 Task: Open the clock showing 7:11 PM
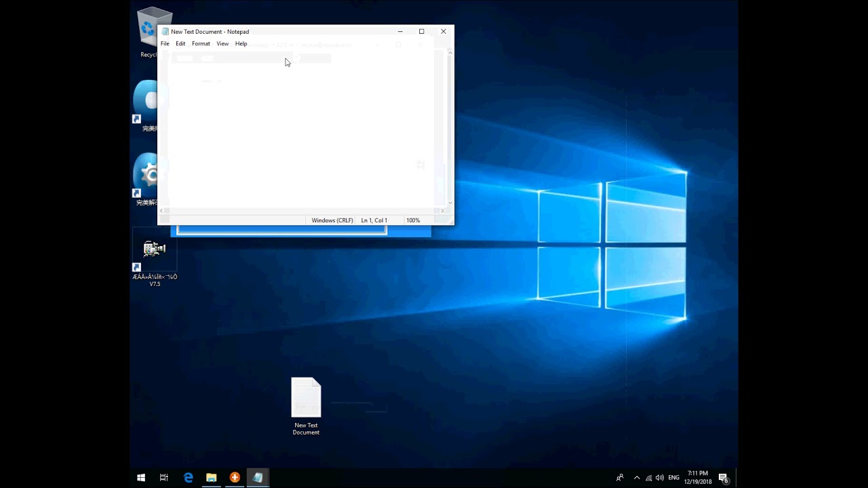(x=698, y=478)
